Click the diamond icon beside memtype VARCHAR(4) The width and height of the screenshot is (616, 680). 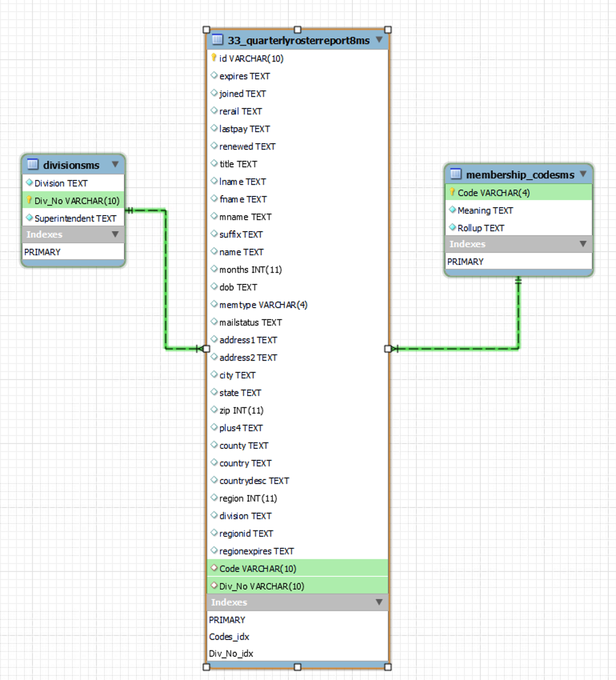214,304
